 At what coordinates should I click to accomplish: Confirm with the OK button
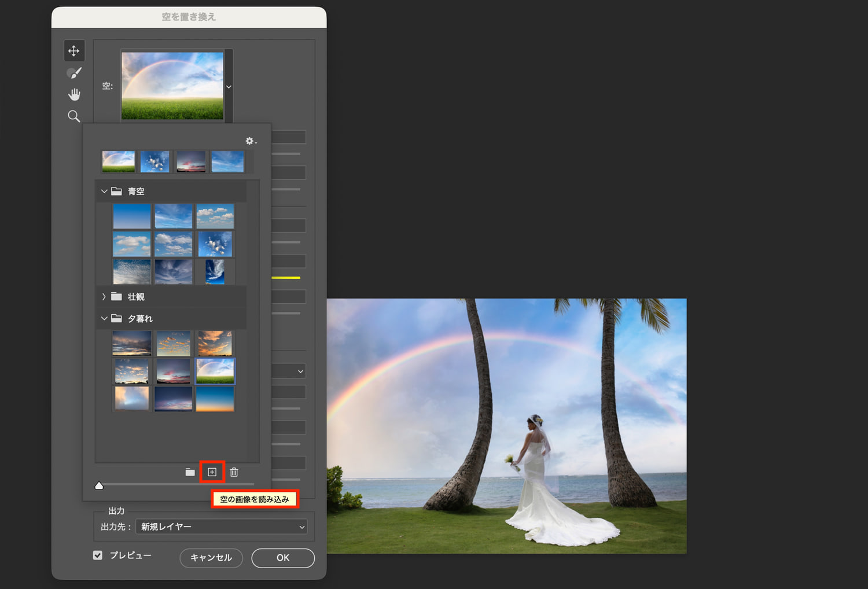283,558
